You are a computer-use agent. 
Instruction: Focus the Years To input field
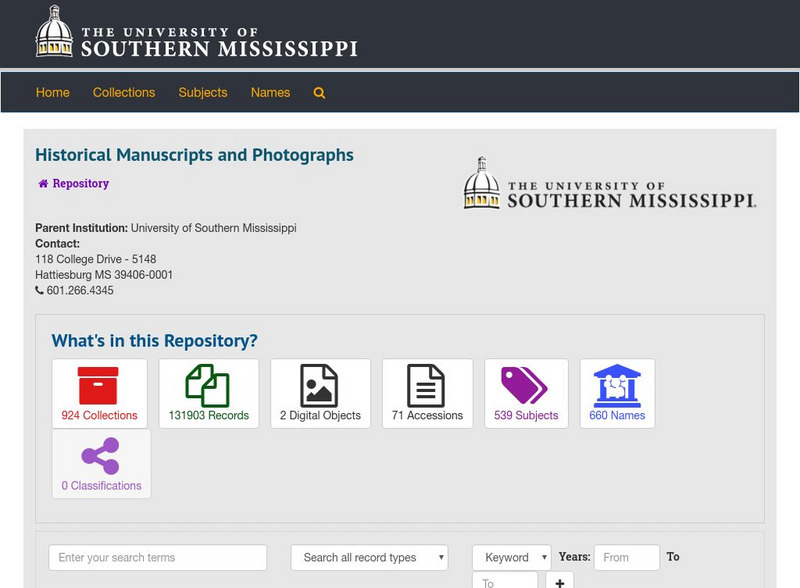pos(505,581)
